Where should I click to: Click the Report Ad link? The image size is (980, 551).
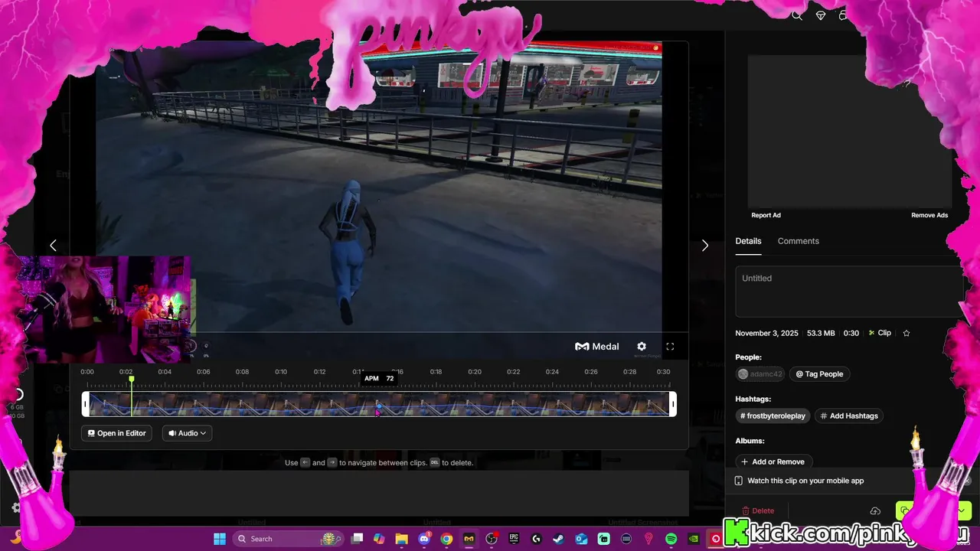pyautogui.click(x=766, y=215)
